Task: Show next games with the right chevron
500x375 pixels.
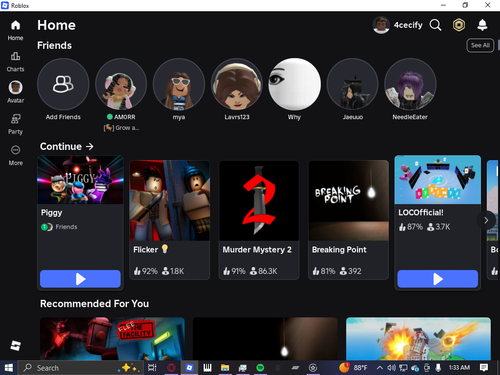Action: pyautogui.click(x=486, y=220)
